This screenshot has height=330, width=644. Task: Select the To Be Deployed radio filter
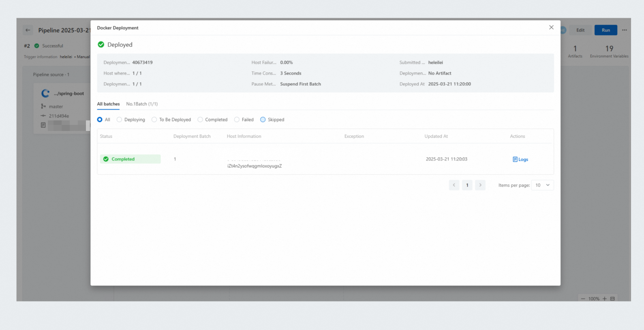154,120
